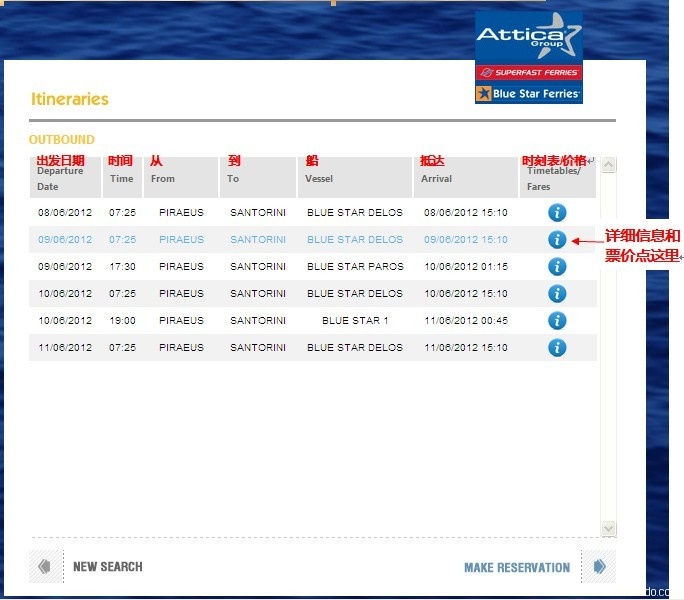Click the Superfast Ferries logo
Viewport: 684px width, 600px height.
(529, 72)
